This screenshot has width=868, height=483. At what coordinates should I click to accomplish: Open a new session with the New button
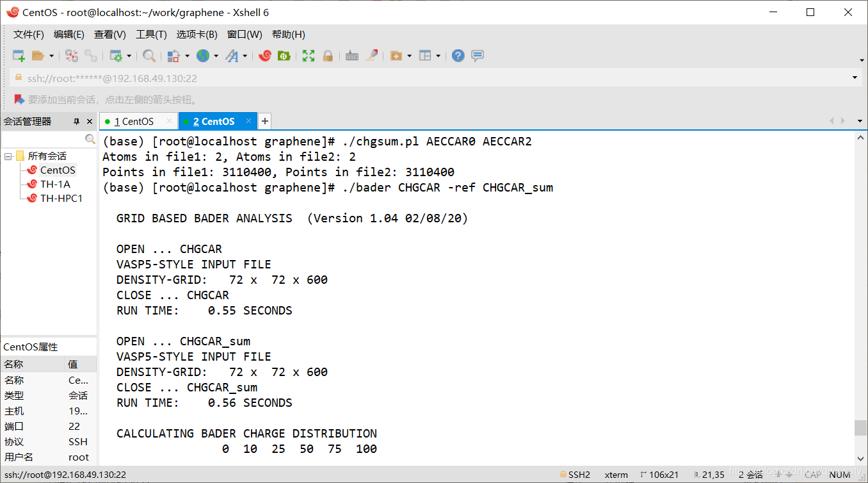point(18,55)
